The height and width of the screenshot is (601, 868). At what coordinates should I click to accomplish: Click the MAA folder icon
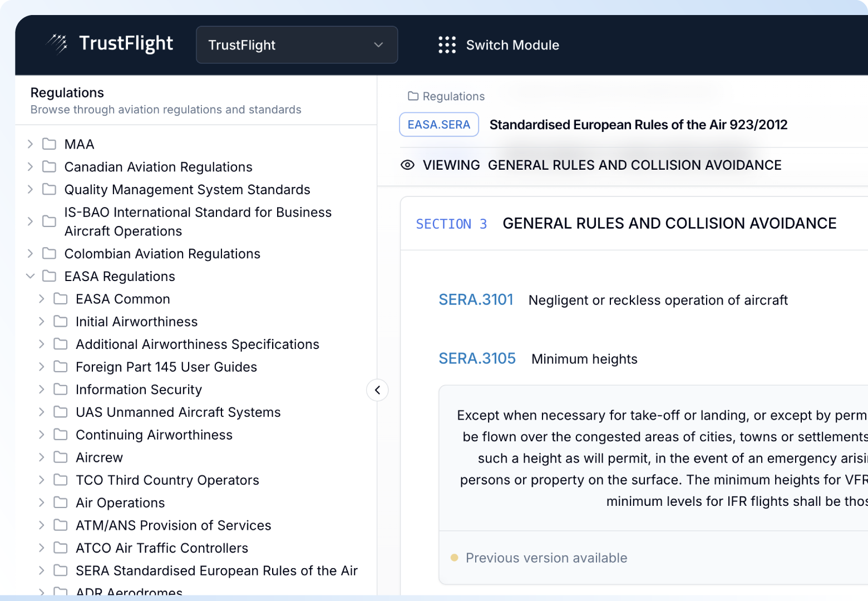pos(50,144)
